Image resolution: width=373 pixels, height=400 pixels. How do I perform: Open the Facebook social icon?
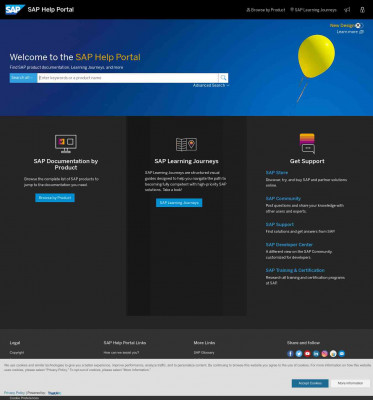(290, 354)
